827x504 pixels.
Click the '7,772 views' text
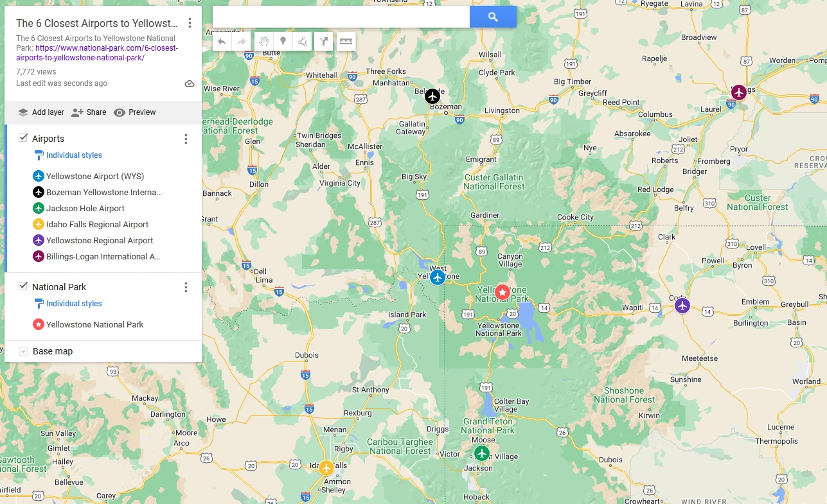36,72
